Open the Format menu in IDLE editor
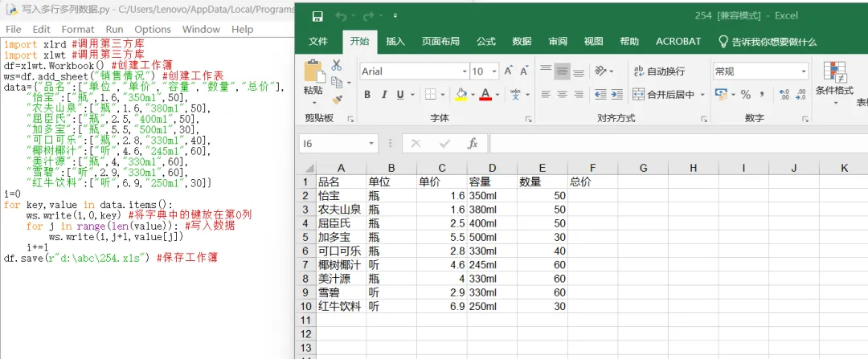Viewport: 868px width, 359px height. coord(78,30)
